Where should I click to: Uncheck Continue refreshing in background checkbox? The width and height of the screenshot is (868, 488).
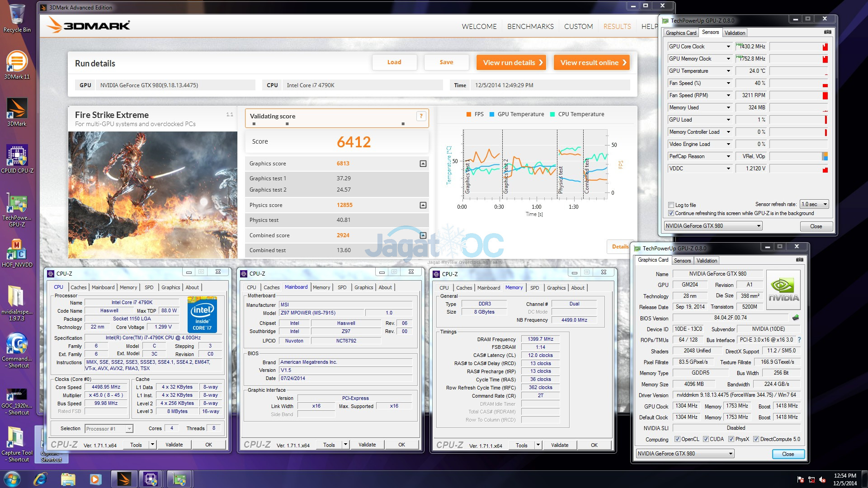(x=671, y=213)
